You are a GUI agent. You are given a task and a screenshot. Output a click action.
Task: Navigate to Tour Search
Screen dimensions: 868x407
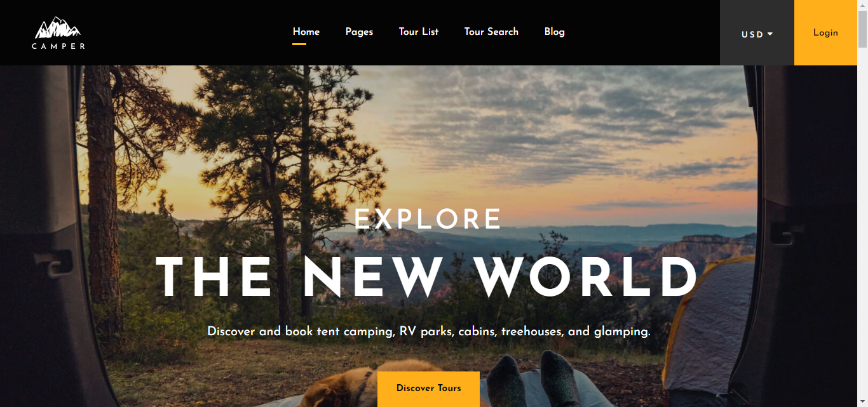[491, 32]
